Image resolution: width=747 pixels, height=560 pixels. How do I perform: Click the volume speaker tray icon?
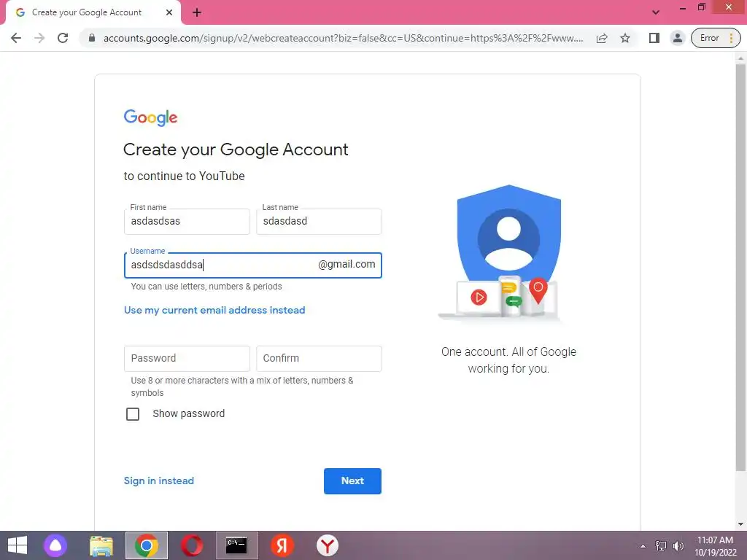click(x=678, y=545)
